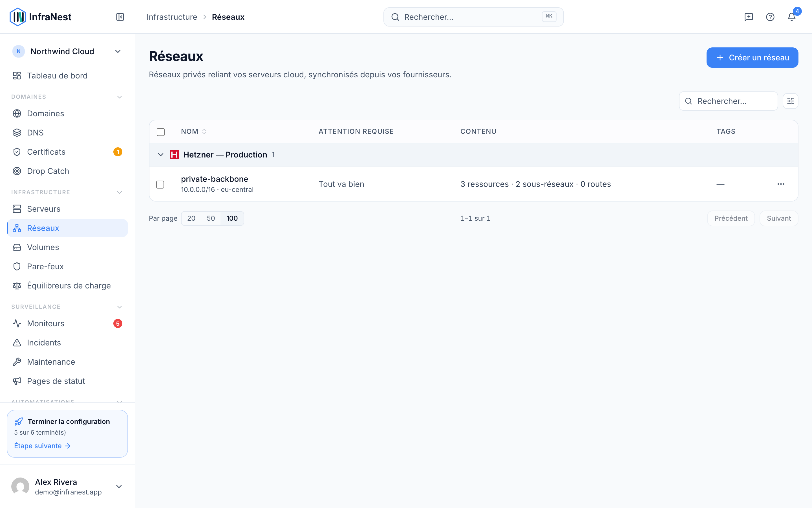The width and height of the screenshot is (812, 508).
Task: Open the Northwind Cloud organization dropdown
Action: coord(67,51)
